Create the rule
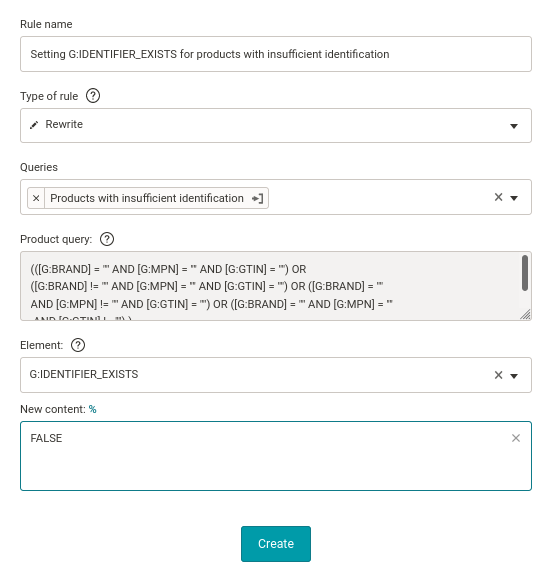Viewport: 553px width, 568px height. click(x=276, y=544)
